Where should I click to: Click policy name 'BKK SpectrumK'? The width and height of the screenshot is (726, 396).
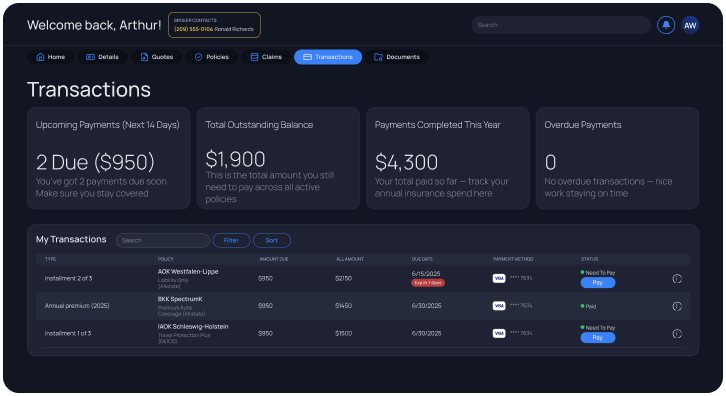point(180,299)
